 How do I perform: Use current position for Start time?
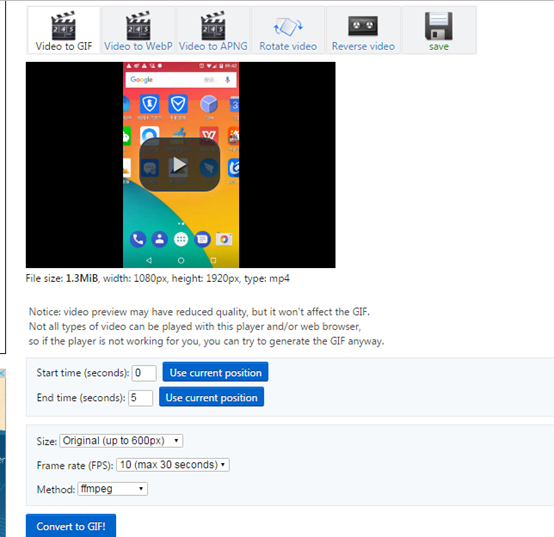pyautogui.click(x=216, y=372)
